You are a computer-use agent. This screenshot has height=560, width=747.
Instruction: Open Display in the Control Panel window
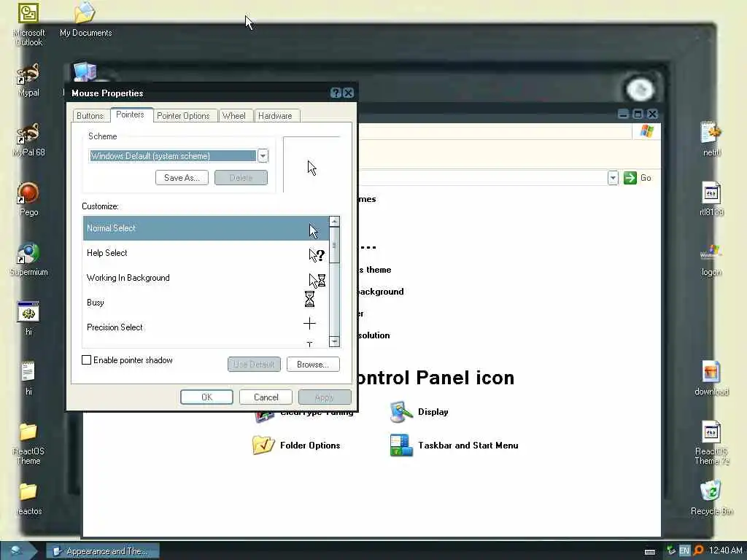tap(419, 412)
